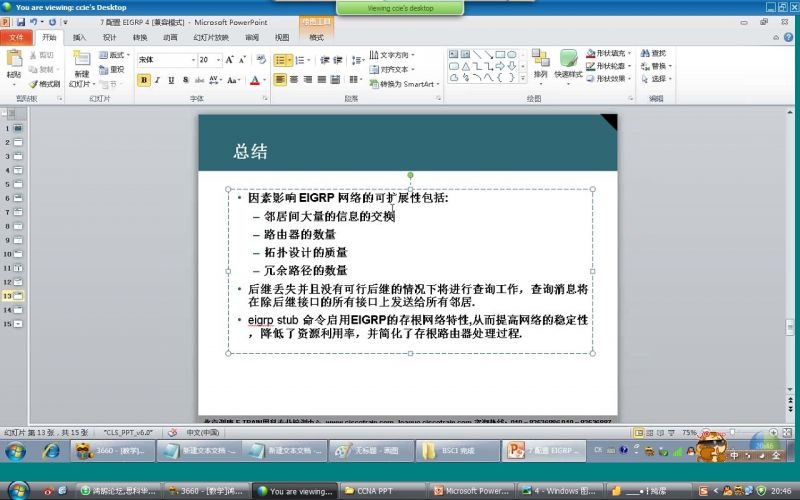Screen dimensions: 800x500
Task: Click the font color A red swatch
Action: coord(255,81)
